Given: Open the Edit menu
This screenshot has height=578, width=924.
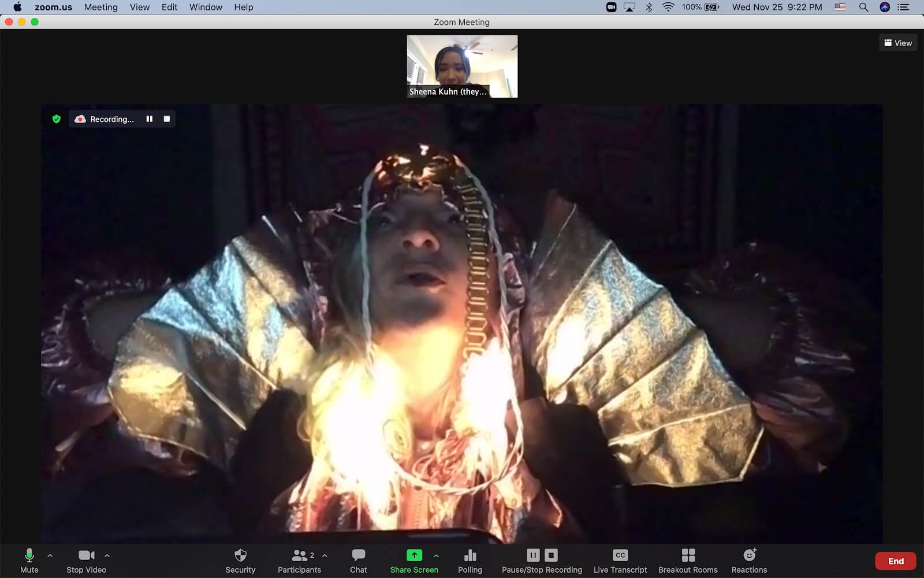Looking at the screenshot, I should point(169,7).
